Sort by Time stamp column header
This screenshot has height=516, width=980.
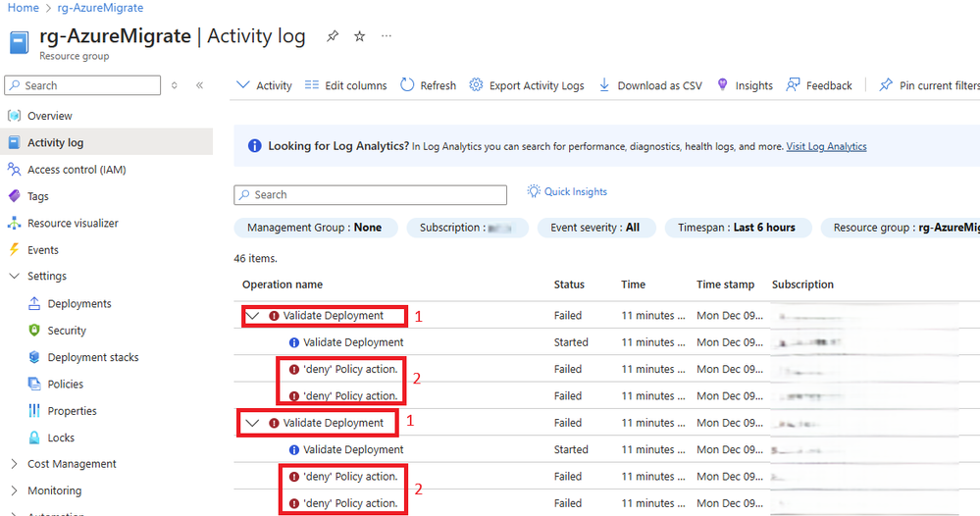click(725, 284)
